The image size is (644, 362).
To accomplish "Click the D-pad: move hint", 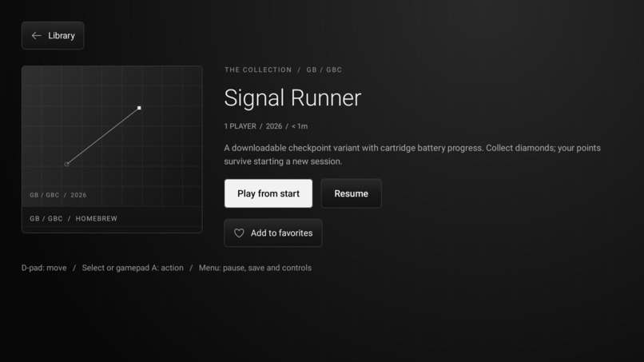I will click(44, 268).
